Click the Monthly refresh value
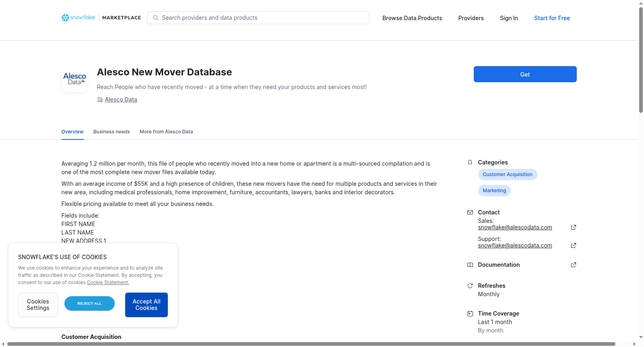This screenshot has width=644, height=347. point(489,294)
